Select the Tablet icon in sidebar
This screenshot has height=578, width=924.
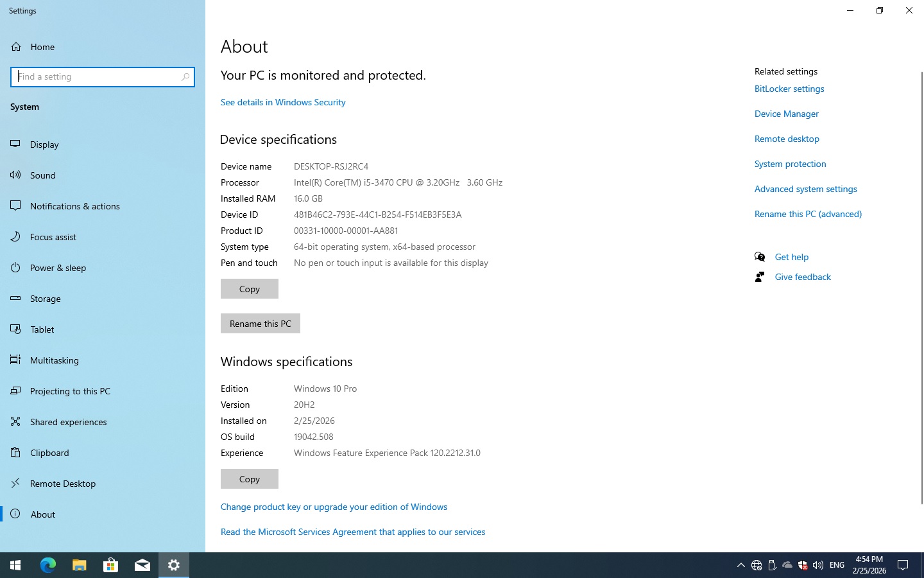click(15, 329)
